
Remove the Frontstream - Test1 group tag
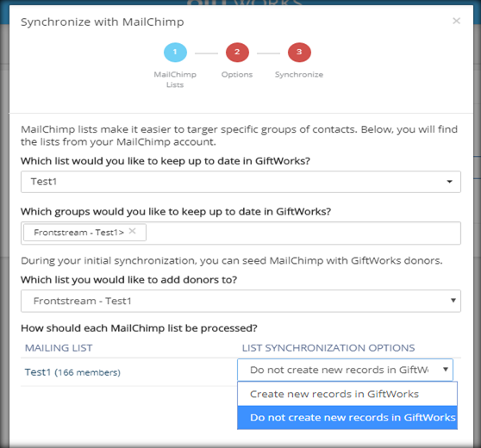click(132, 231)
